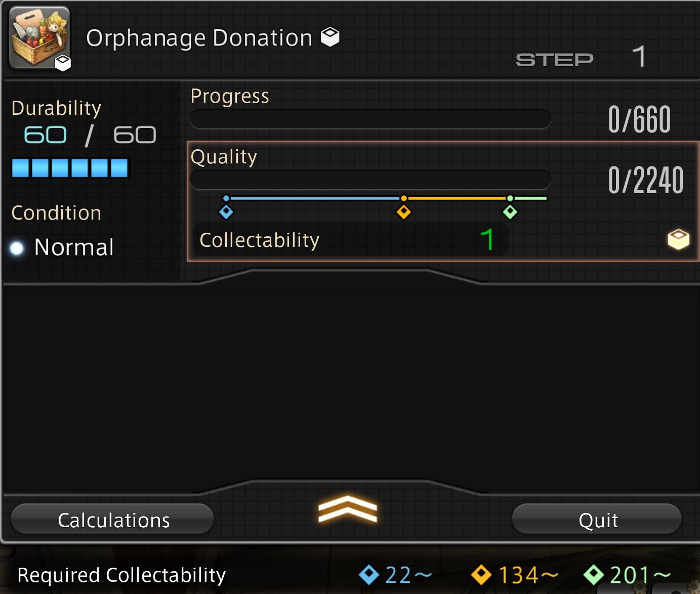Viewport: 700px width, 594px height.
Task: Click the orange diamond marker under Quality
Action: coord(403,212)
